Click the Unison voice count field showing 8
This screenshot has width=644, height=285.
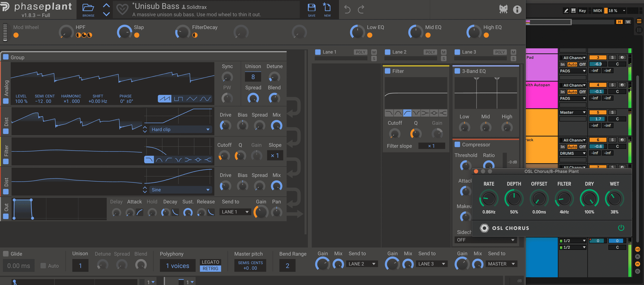253,77
